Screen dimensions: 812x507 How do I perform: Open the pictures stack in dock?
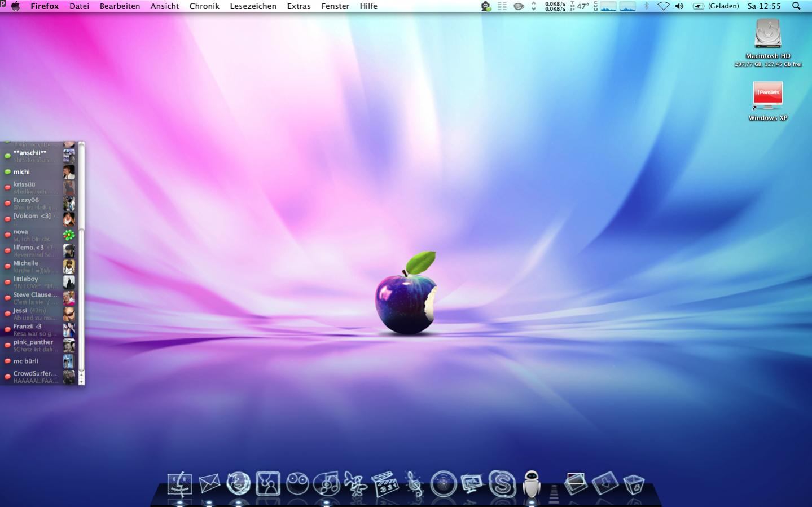pos(576,484)
